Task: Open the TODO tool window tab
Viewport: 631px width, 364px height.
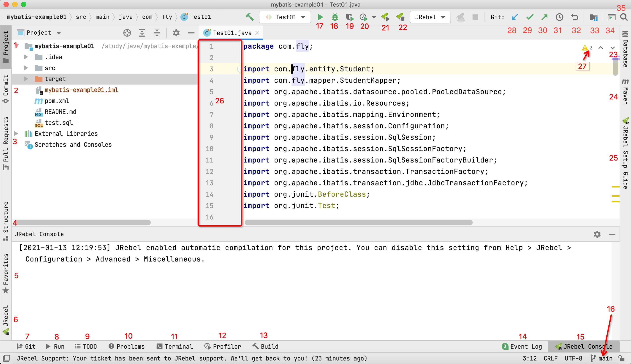Action: (x=86, y=346)
